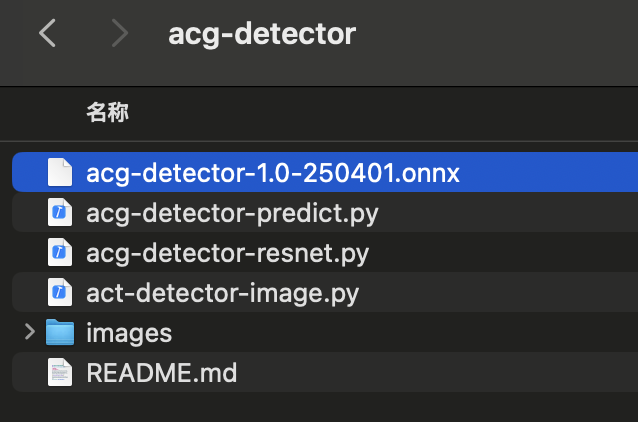Click the blue images folder icon
This screenshot has height=422, width=638.
[60, 332]
